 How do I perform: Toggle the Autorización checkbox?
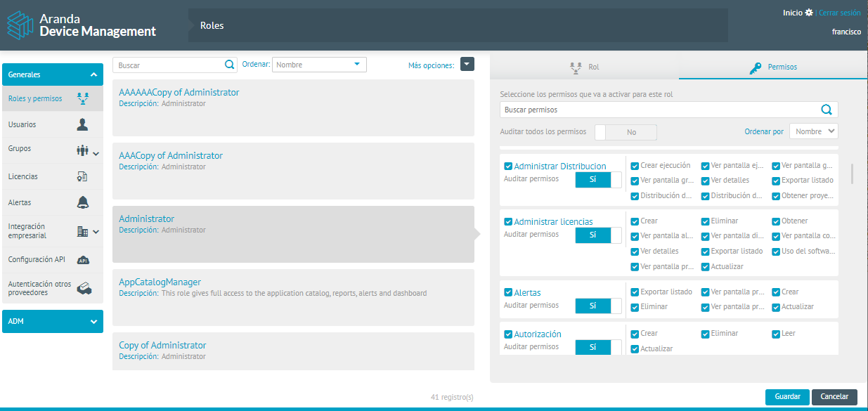[x=508, y=334]
